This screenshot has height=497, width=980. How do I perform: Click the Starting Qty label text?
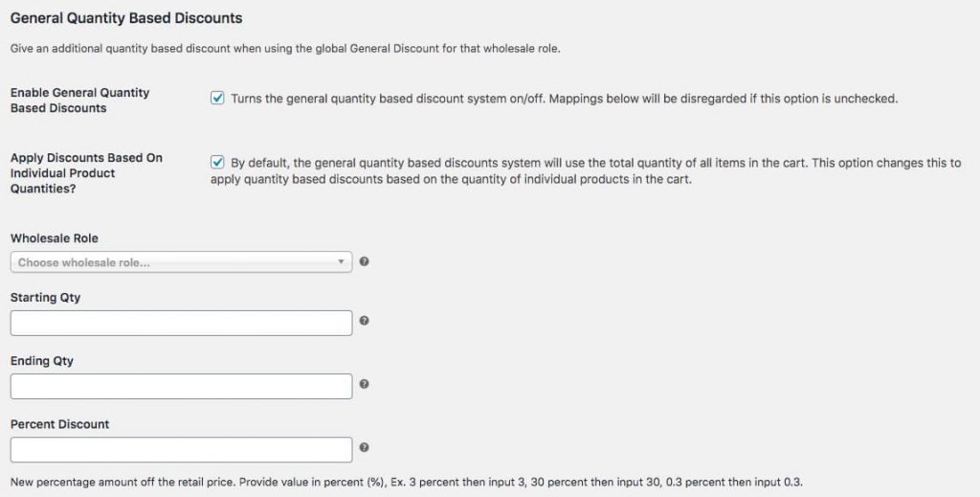pyautogui.click(x=45, y=298)
